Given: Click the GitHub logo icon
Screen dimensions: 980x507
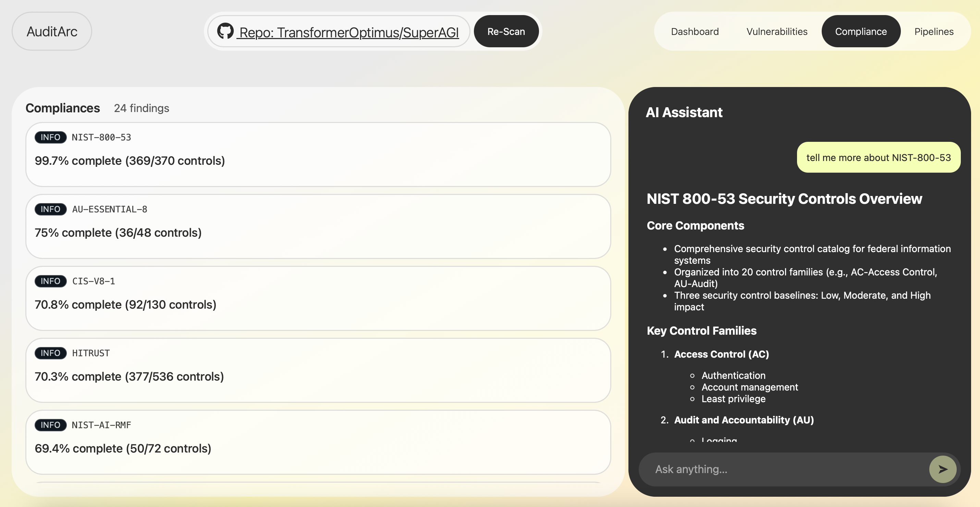Looking at the screenshot, I should [225, 31].
